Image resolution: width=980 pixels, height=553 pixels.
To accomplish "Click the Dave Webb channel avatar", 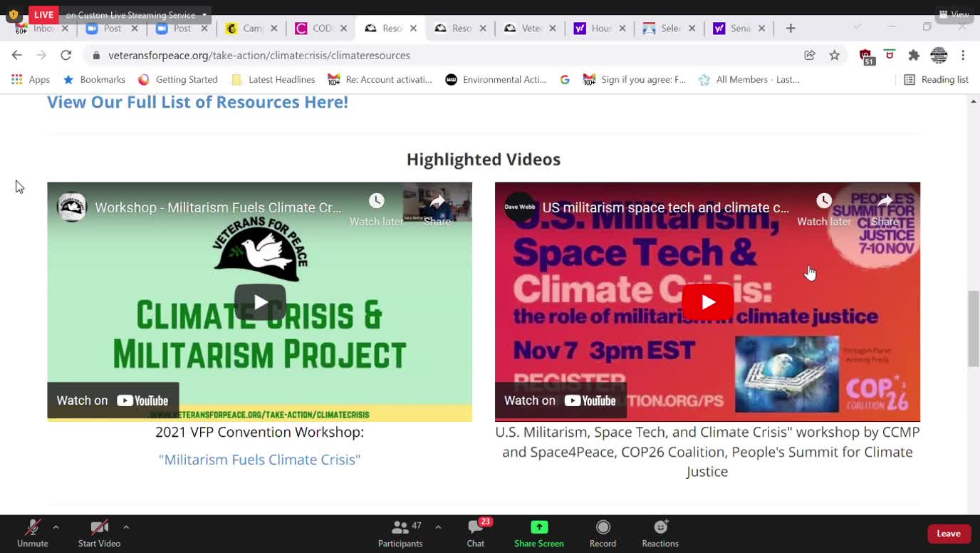I will [519, 207].
